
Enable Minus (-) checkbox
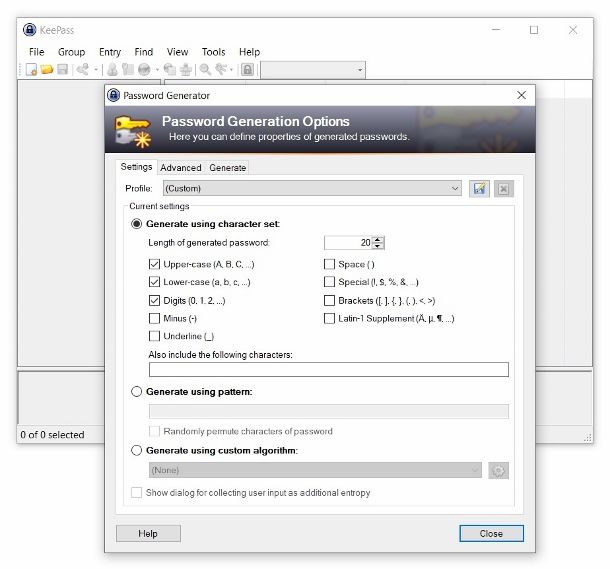(x=154, y=319)
